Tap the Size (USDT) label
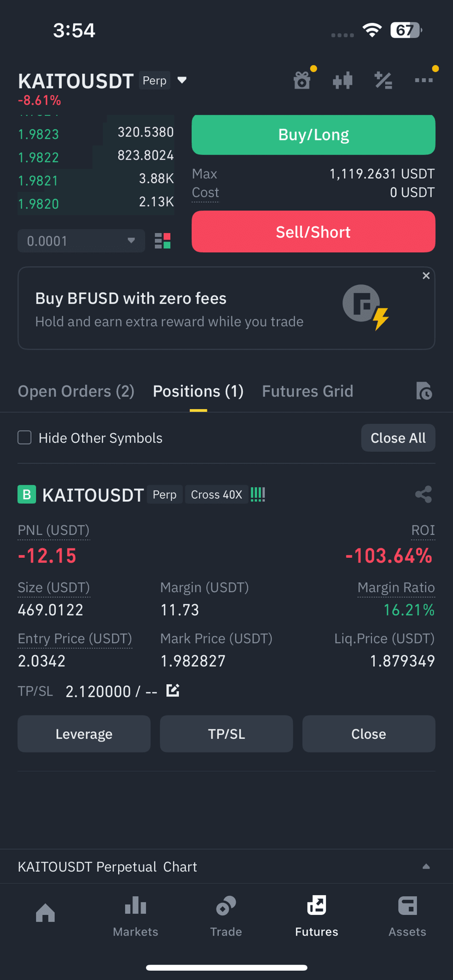453x980 pixels. [54, 587]
